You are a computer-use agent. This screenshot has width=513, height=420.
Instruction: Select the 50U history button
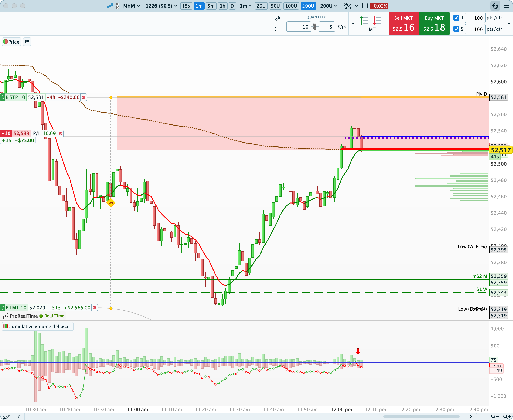[276, 6]
